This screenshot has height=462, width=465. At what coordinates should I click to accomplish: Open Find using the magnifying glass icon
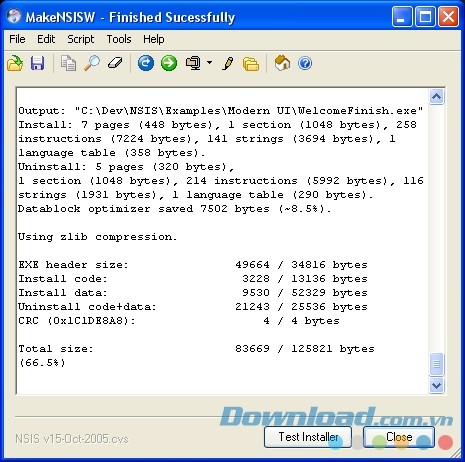[x=92, y=63]
